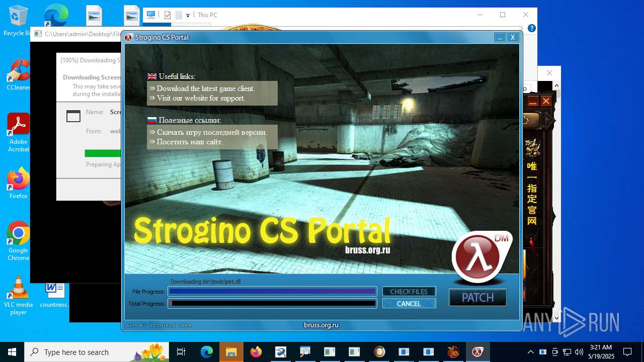
Task: Open VLC media player desktop shortcut
Action: 19,296
